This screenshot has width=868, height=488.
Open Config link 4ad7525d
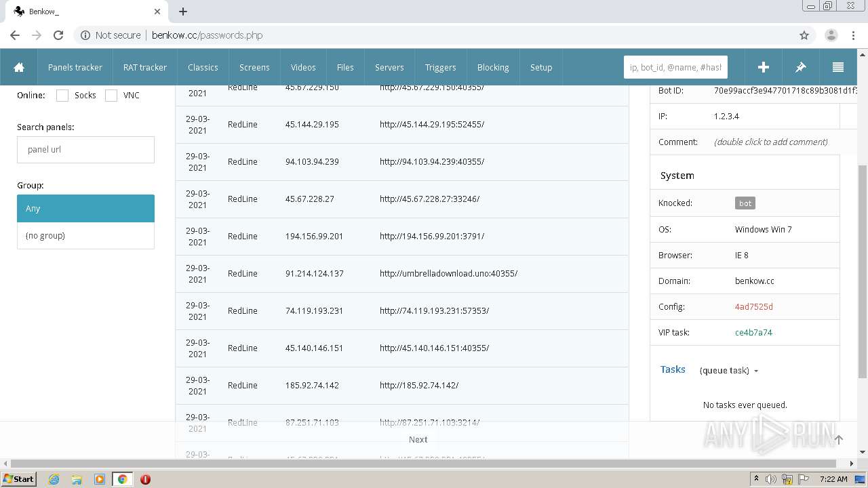point(754,306)
